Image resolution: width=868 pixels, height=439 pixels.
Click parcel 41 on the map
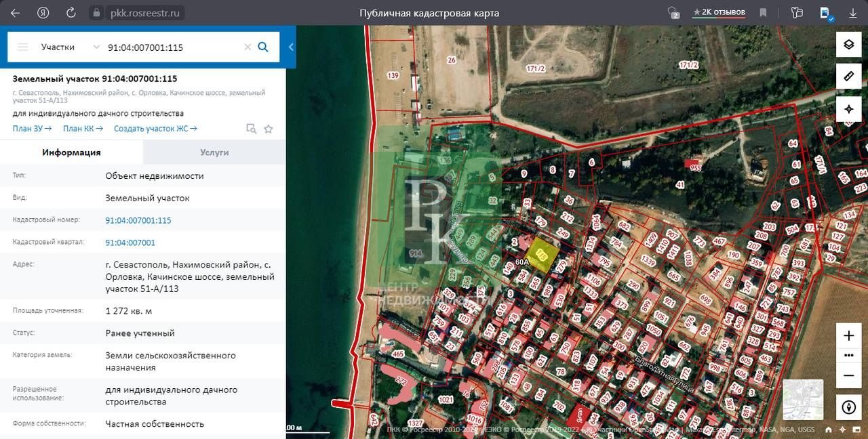tap(679, 184)
